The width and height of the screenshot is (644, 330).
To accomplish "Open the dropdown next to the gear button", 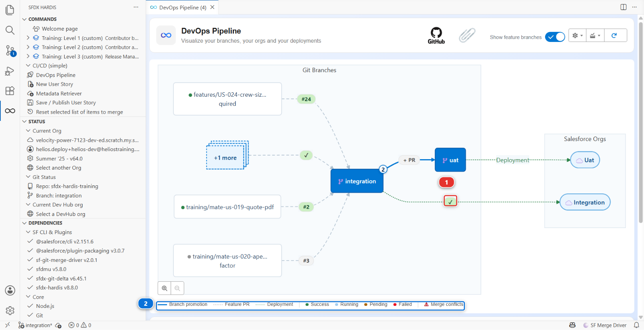I will [x=595, y=35].
